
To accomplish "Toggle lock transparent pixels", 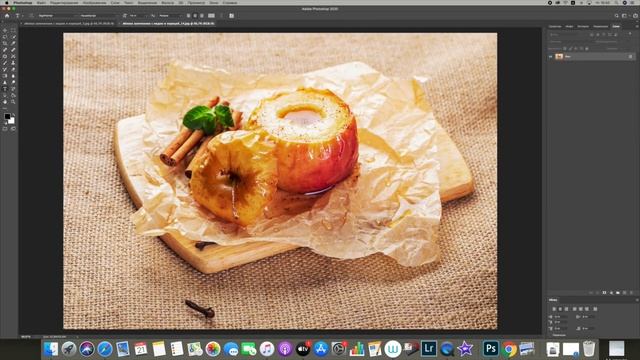I will (x=565, y=49).
